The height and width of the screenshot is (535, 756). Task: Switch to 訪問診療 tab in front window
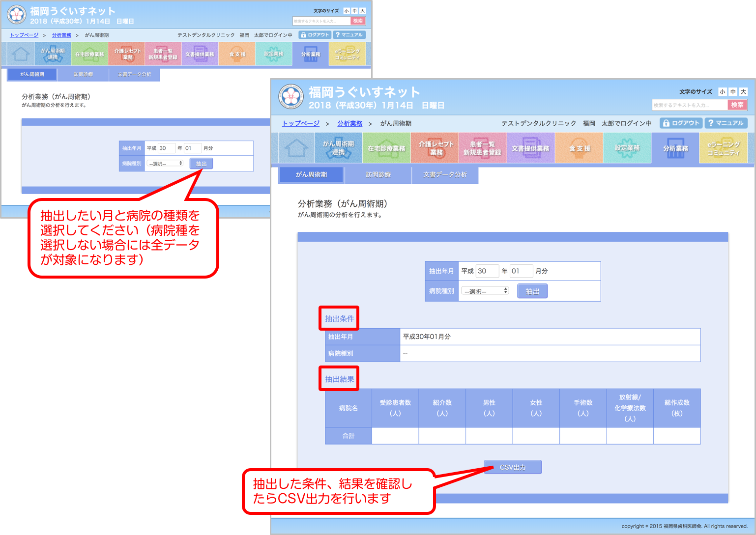tap(378, 174)
